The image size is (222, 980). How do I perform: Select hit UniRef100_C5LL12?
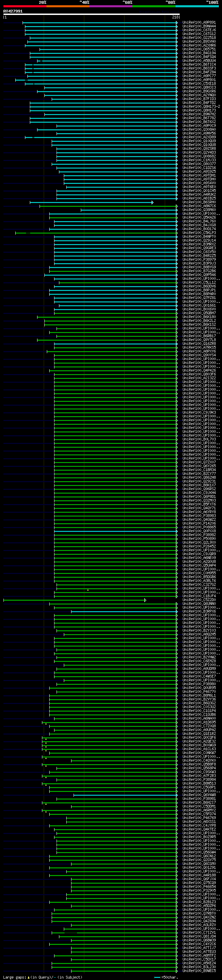click(199, 282)
